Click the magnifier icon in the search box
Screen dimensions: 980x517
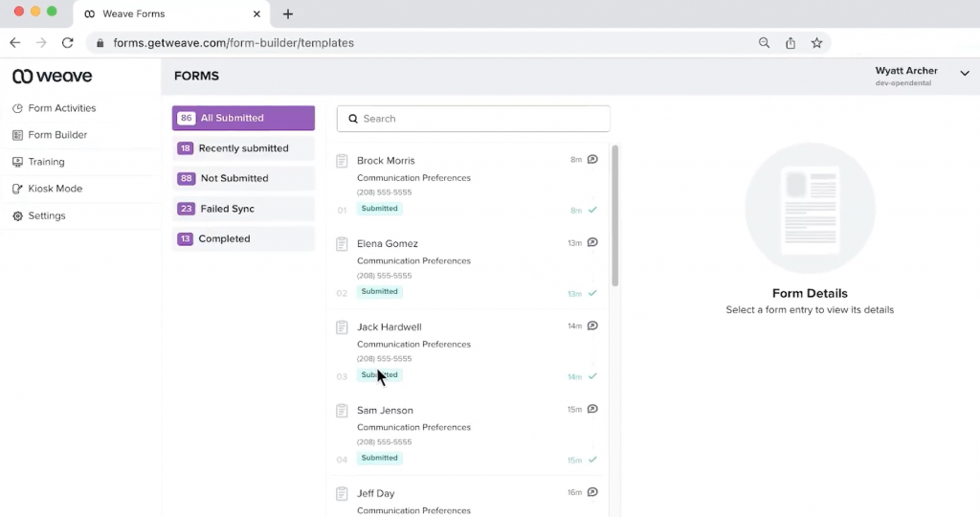tap(353, 119)
